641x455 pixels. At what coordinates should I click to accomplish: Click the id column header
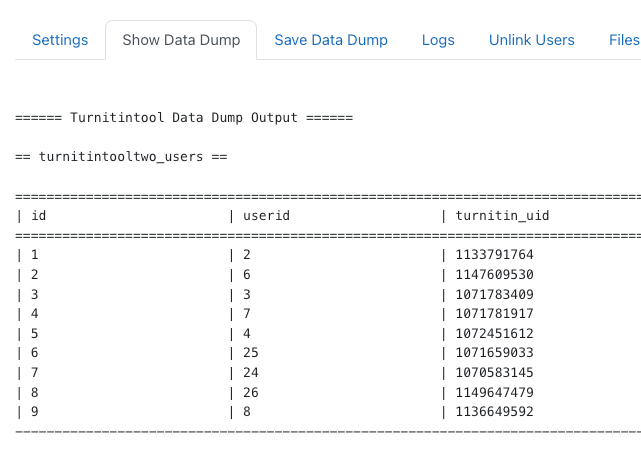point(39,215)
